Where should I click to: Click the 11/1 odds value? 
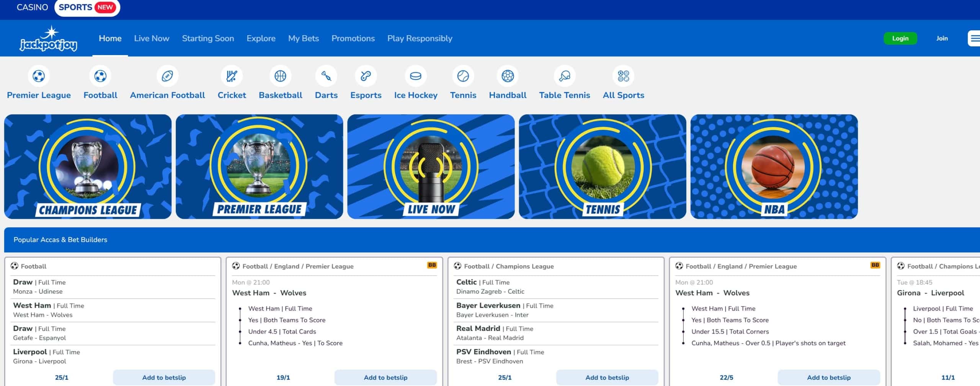pos(948,378)
